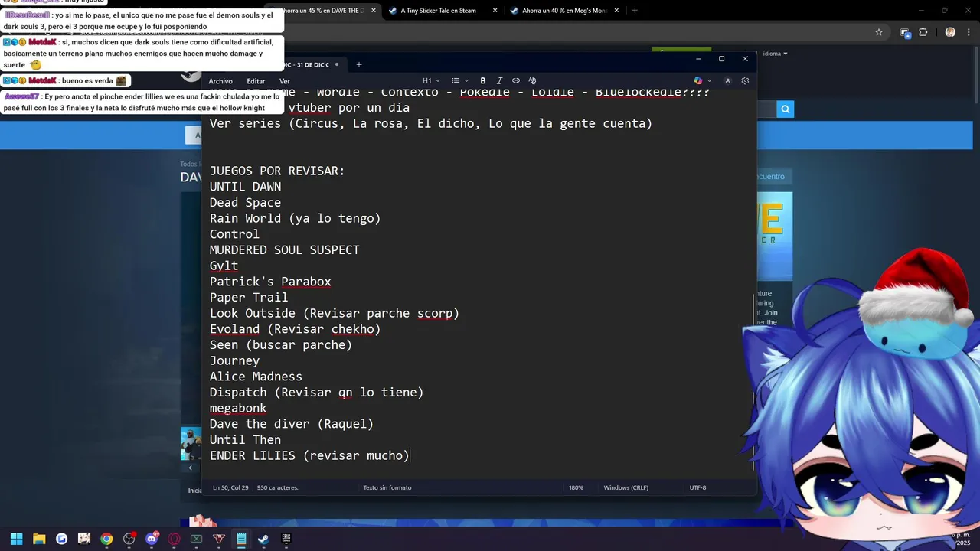Click the line 'MURDERED SOUL SUSPECT'

(x=284, y=250)
